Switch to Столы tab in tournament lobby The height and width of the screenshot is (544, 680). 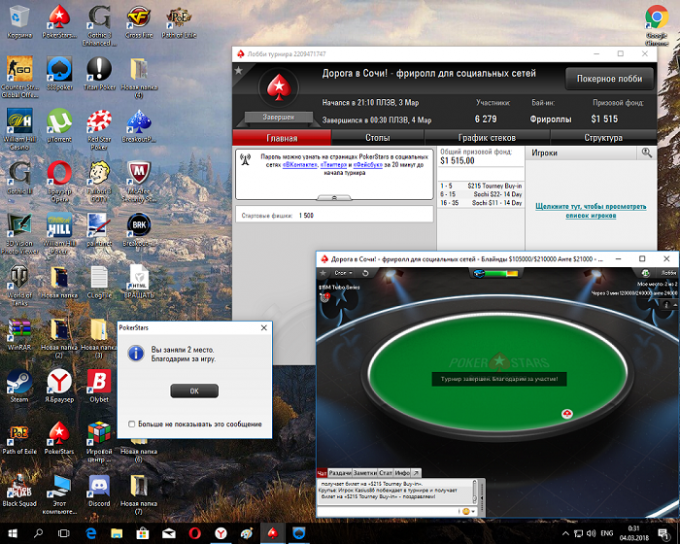pyautogui.click(x=377, y=138)
